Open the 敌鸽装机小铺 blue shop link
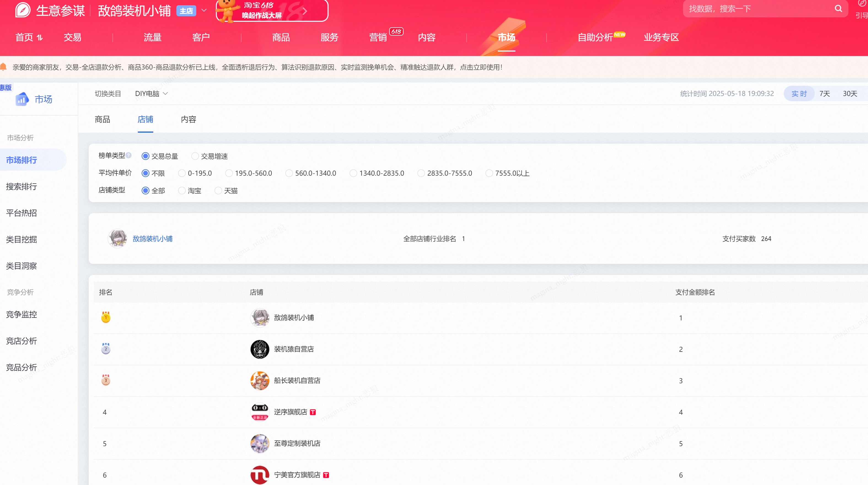 click(x=153, y=239)
